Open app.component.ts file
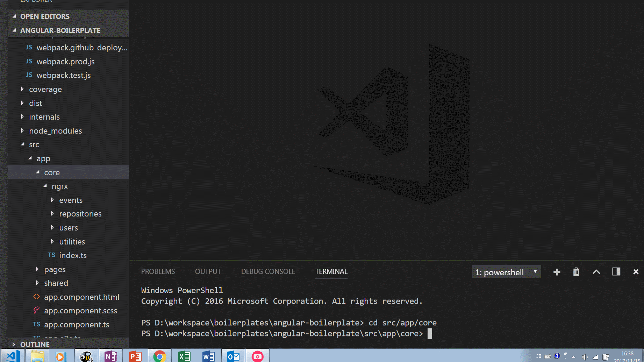The image size is (644, 362). [68, 325]
